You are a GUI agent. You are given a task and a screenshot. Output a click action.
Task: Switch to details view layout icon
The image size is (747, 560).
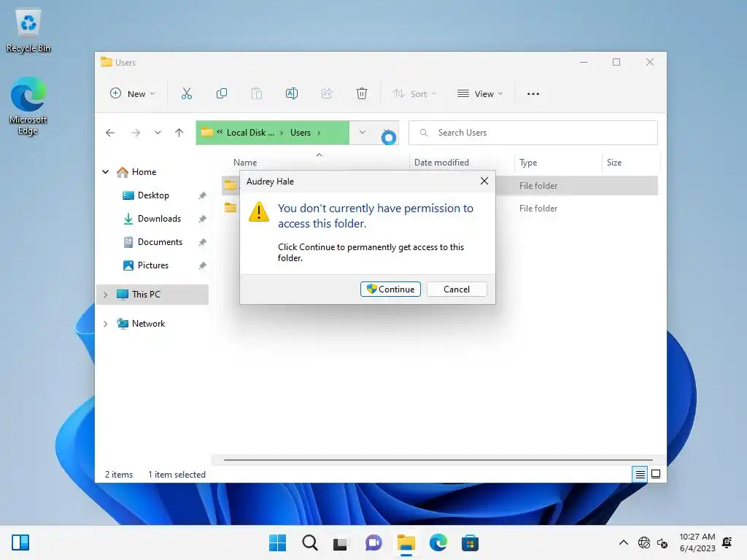640,474
